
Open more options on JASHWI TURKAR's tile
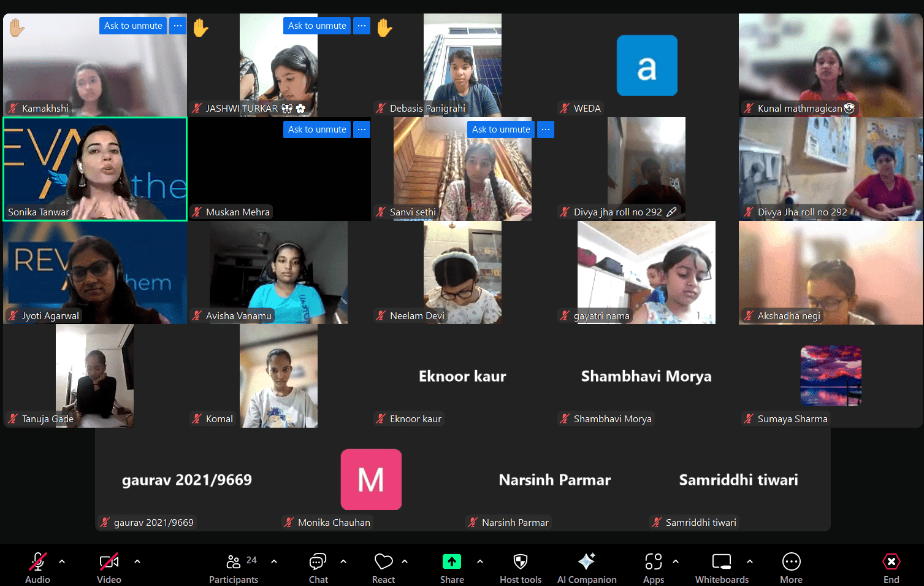coord(362,26)
